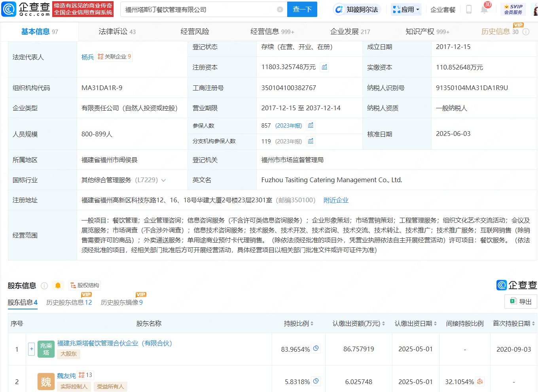Click the shareholder alert bell icon

tap(58, 285)
